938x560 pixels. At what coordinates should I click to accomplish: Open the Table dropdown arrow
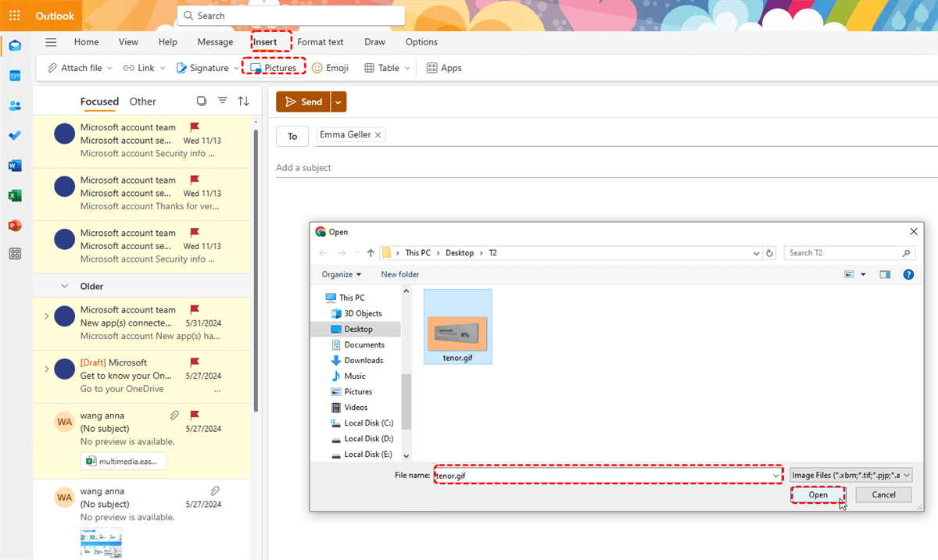pyautogui.click(x=407, y=68)
